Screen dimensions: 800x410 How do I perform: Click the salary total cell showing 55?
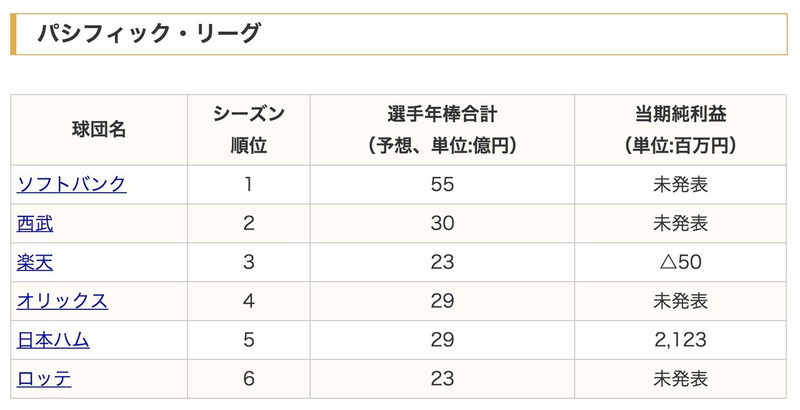click(442, 184)
